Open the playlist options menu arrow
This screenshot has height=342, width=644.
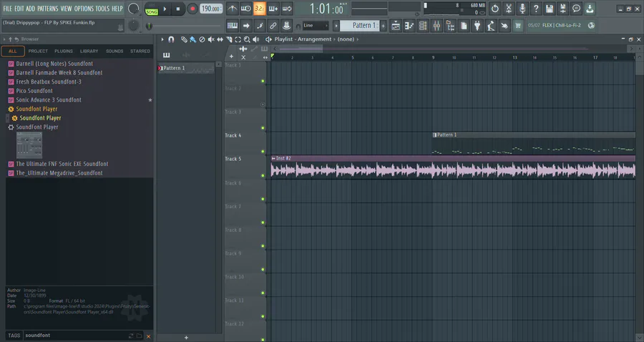point(162,39)
